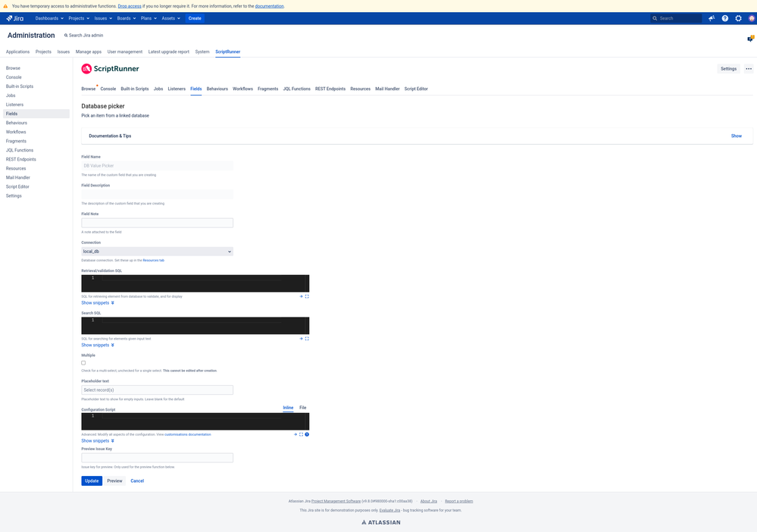Select the Behaviours tab in ScriptRunner
The height and width of the screenshot is (532, 757).
(x=217, y=89)
